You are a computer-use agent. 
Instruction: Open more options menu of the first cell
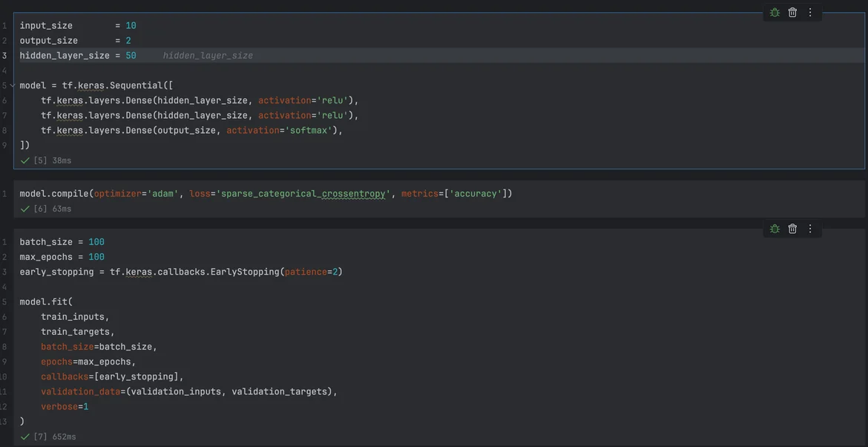point(810,13)
